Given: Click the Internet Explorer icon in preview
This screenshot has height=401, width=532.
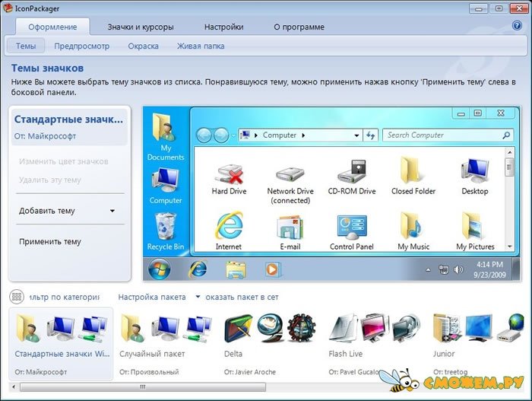Looking at the screenshot, I should click(x=229, y=228).
